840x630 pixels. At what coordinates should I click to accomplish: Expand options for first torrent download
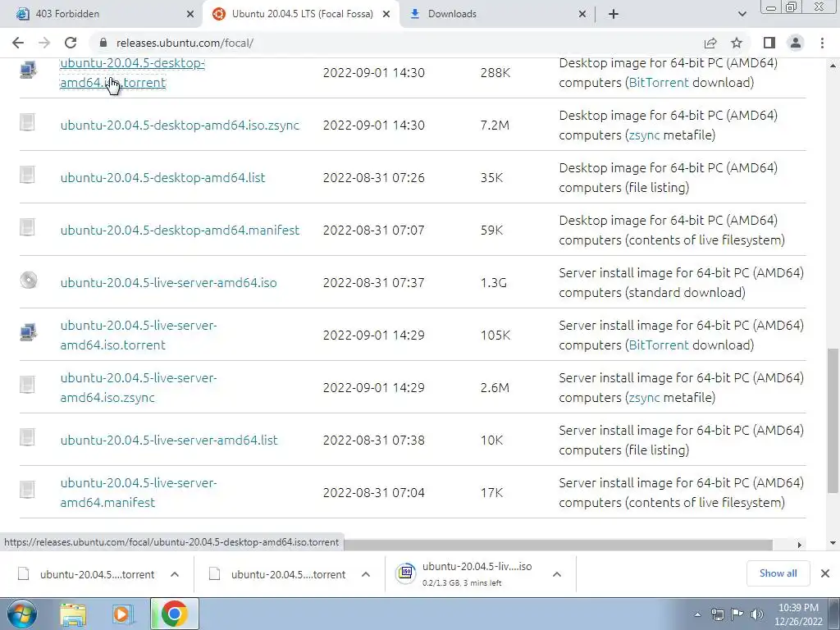click(x=175, y=574)
